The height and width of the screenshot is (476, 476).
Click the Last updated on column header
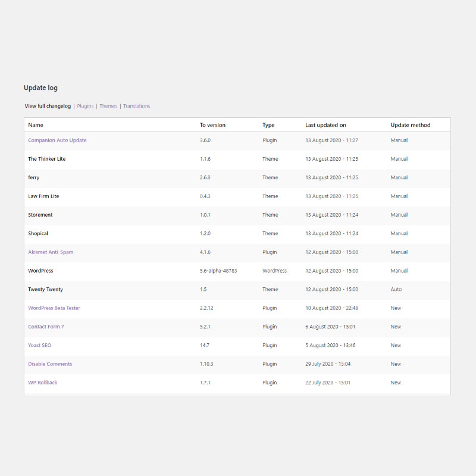click(325, 125)
